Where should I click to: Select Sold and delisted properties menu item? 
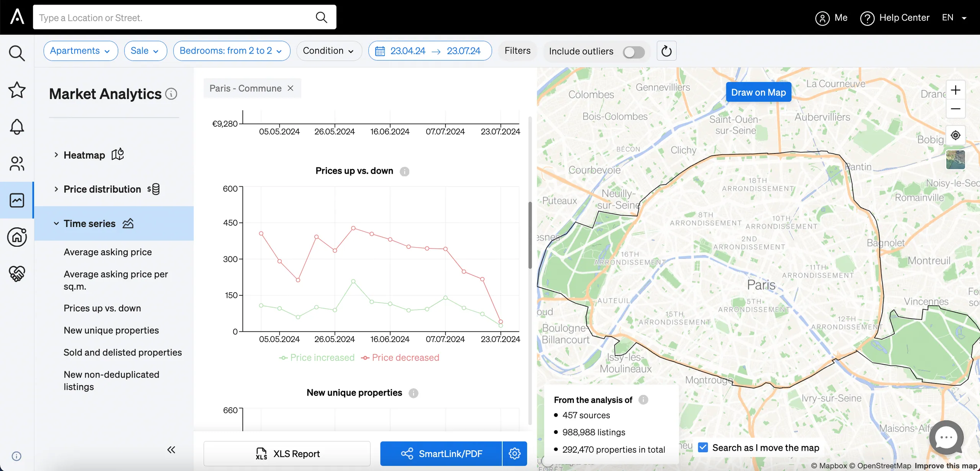click(122, 352)
